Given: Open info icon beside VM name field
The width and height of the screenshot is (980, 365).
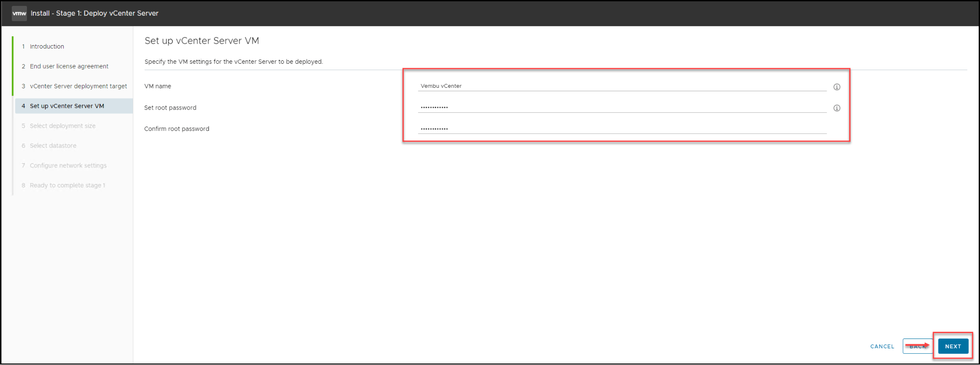Looking at the screenshot, I should click(837, 87).
